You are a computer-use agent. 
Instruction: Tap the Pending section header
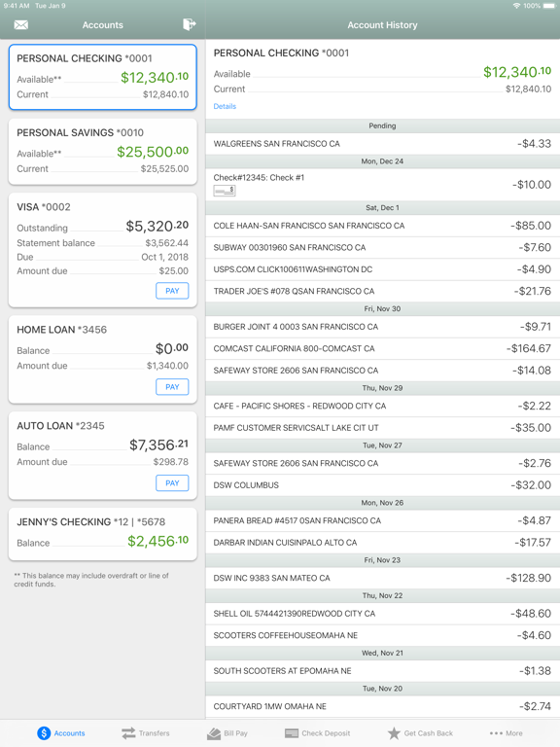click(382, 125)
